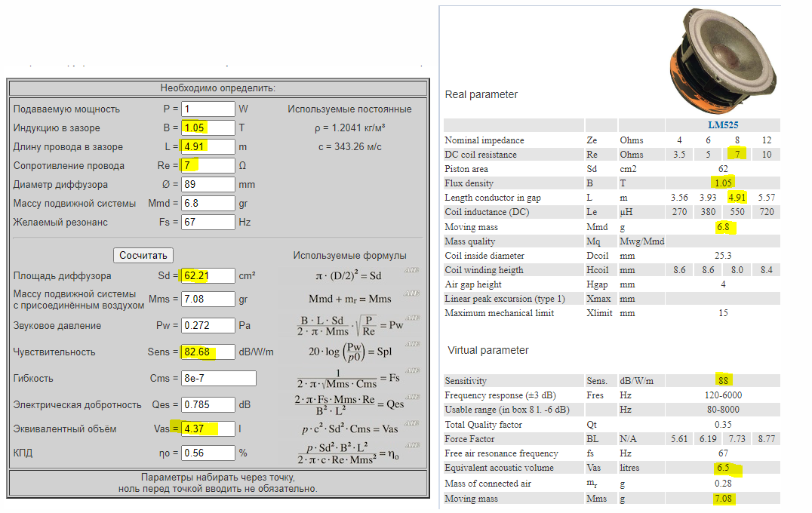Click the Vas value 6.5 litres
This screenshot has height=513, width=812.
pyautogui.click(x=723, y=468)
